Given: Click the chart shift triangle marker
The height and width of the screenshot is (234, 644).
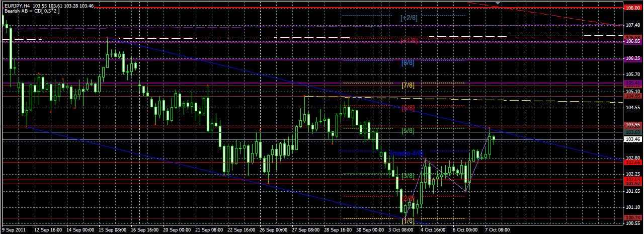Looking at the screenshot, I should coord(498,4).
